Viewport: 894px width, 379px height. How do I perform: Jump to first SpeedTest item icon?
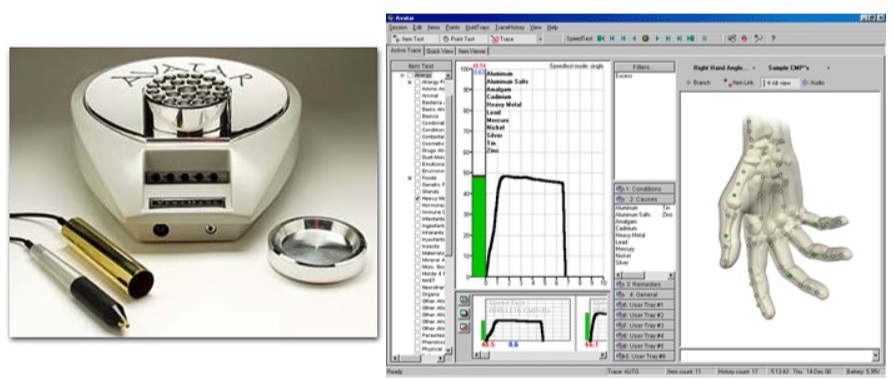pos(600,39)
